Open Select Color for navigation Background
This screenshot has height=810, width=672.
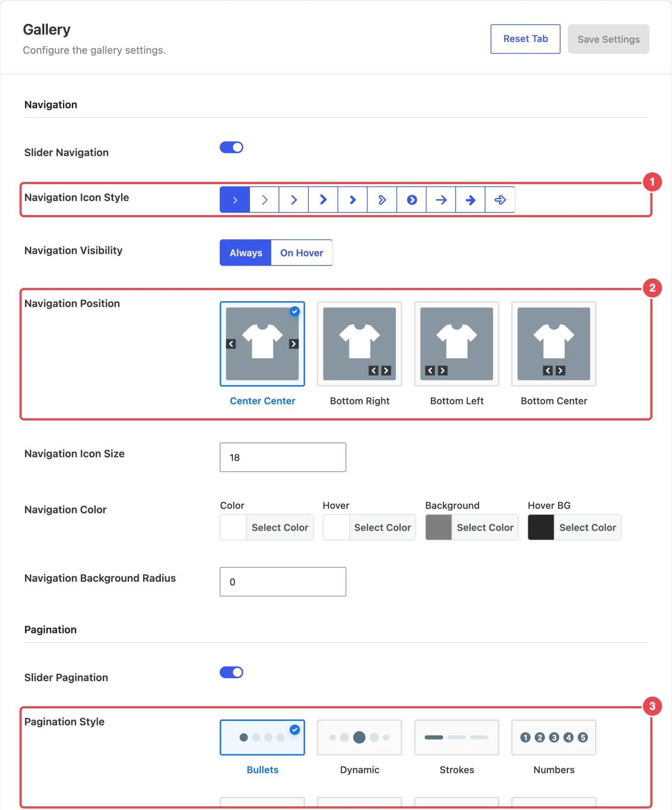click(x=485, y=527)
